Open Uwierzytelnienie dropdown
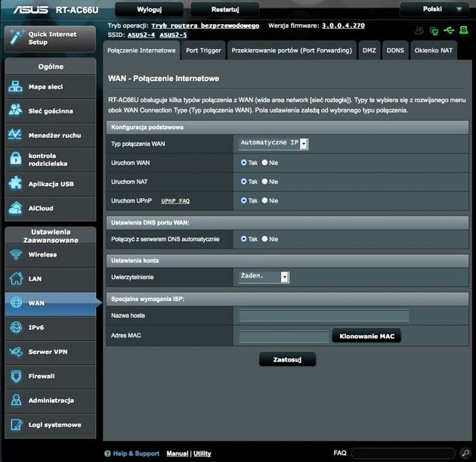 tap(264, 277)
